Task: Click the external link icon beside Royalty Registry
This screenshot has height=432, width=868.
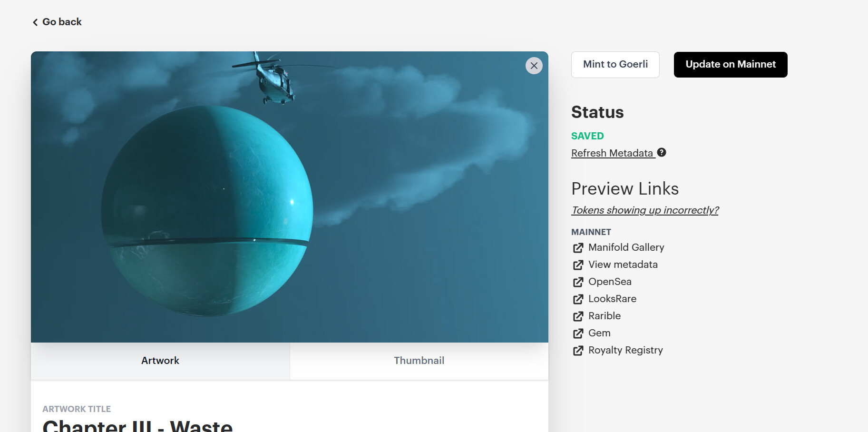Action: tap(578, 351)
